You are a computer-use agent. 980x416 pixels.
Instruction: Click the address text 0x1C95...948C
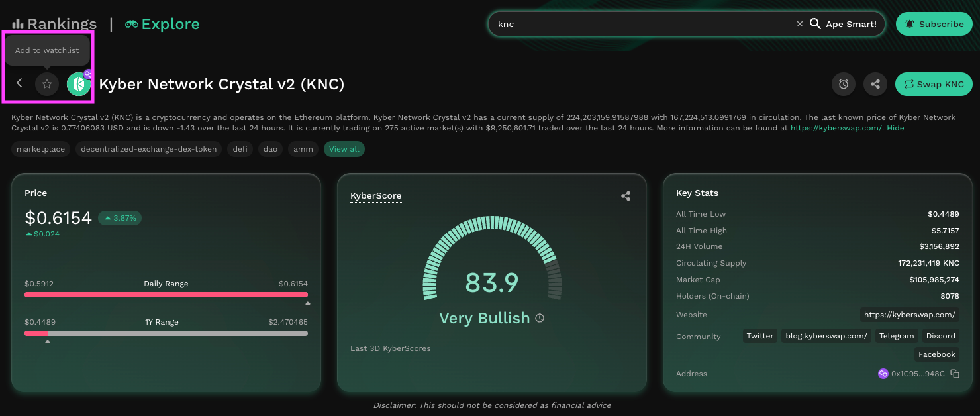918,374
